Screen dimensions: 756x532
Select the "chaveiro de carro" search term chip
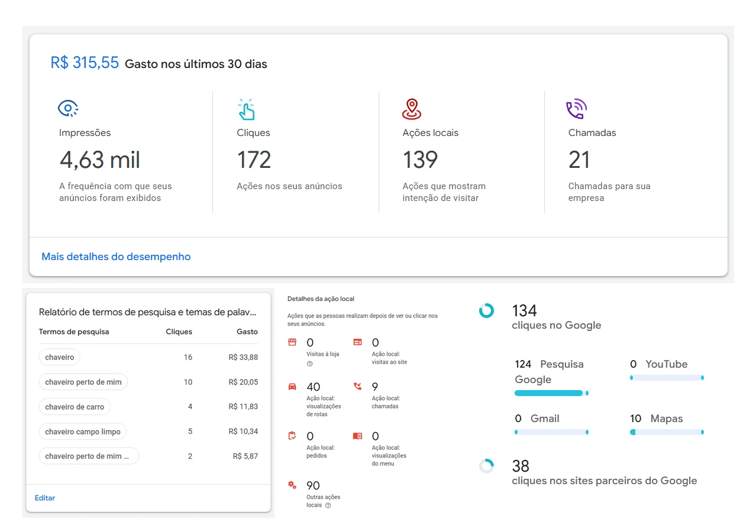pyautogui.click(x=75, y=407)
